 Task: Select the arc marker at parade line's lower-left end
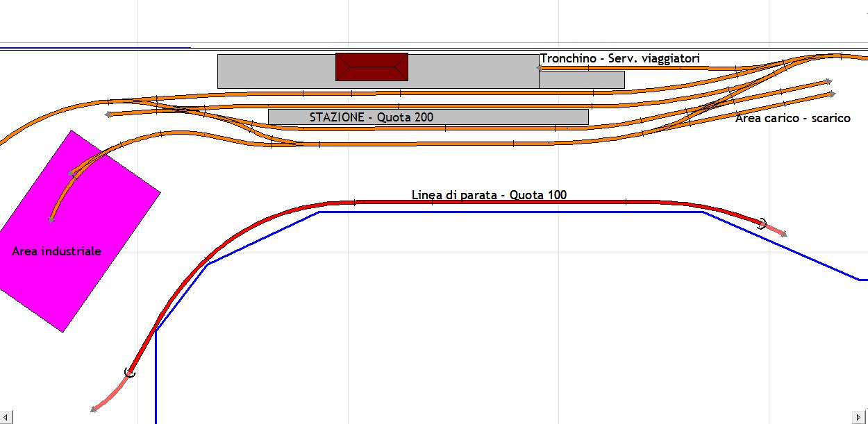click(129, 373)
